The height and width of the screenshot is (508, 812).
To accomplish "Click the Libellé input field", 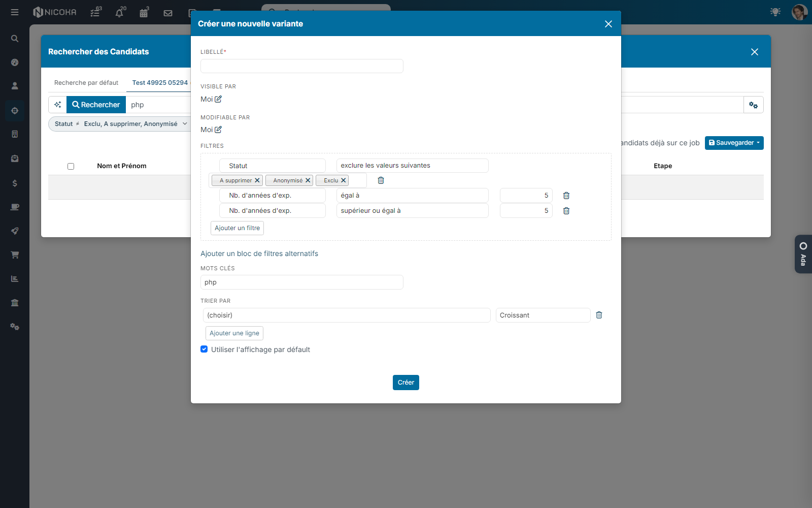I will tap(302, 66).
